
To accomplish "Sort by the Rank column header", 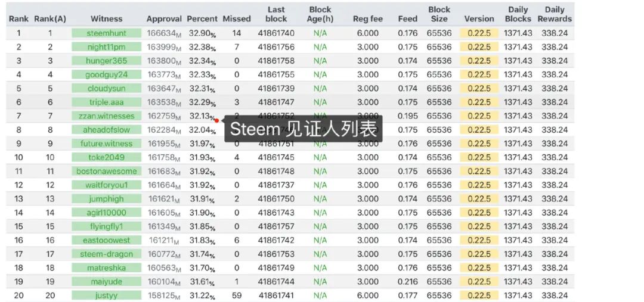I will (x=19, y=19).
